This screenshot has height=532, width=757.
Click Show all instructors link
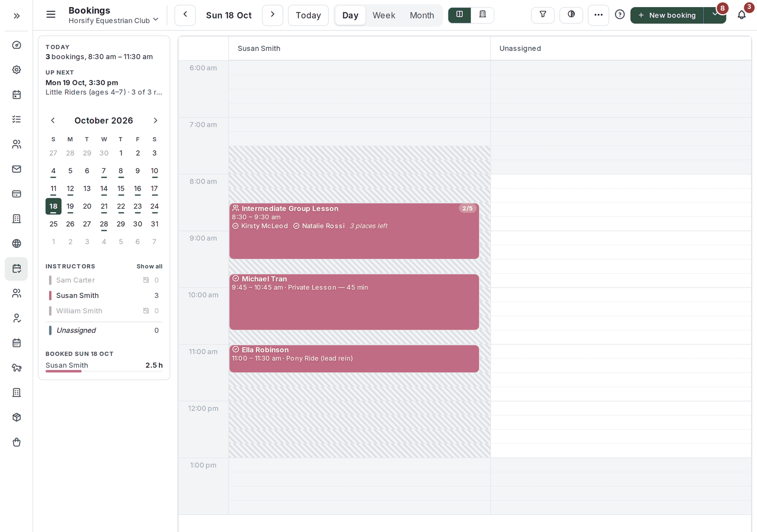coord(150,266)
